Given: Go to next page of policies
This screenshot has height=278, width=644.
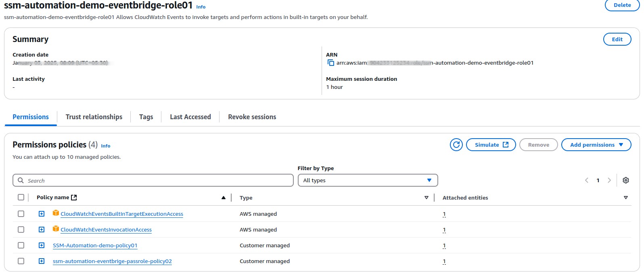Looking at the screenshot, I should 609,180.
